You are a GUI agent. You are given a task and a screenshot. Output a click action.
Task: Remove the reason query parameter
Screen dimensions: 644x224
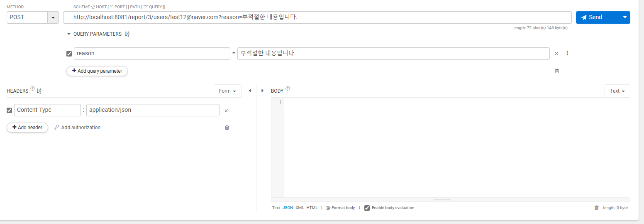556,54
